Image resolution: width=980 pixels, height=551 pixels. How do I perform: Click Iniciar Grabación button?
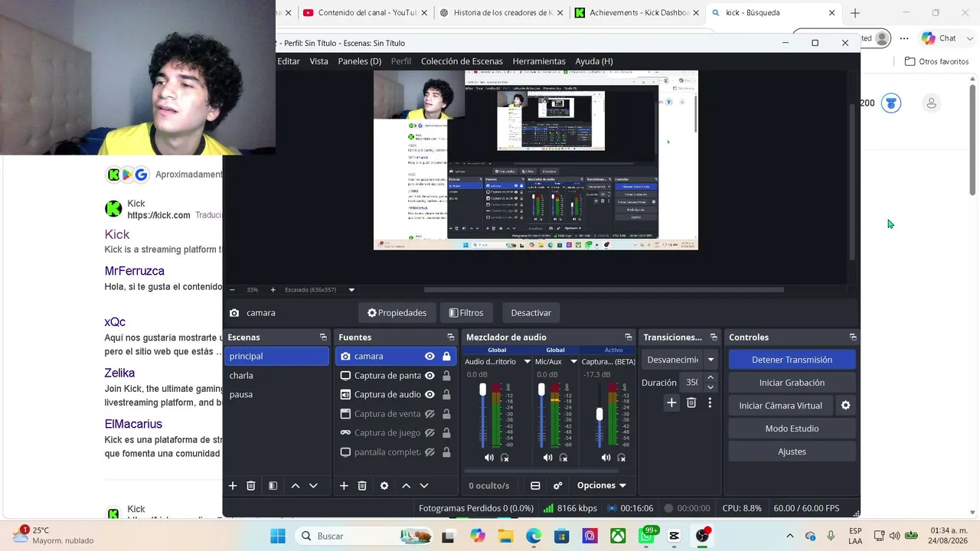(x=792, y=383)
